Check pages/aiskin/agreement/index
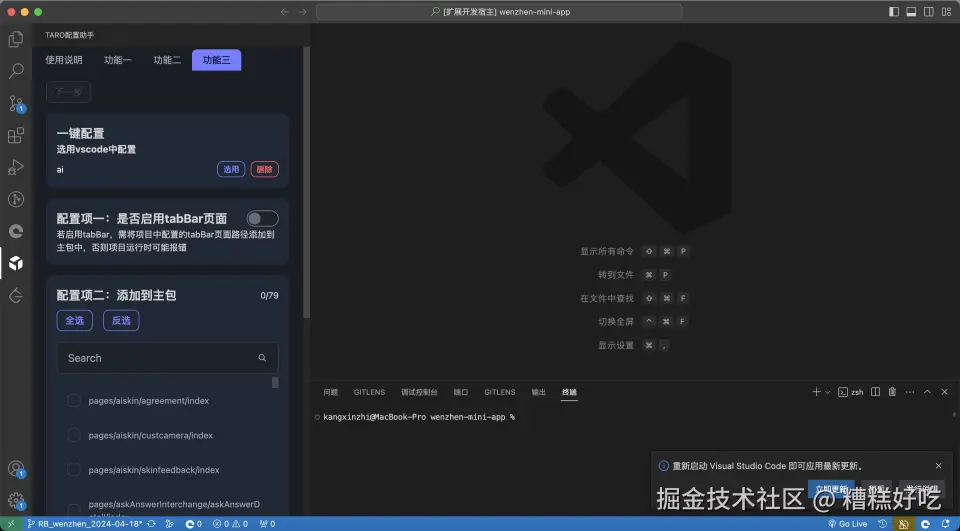 (x=73, y=401)
